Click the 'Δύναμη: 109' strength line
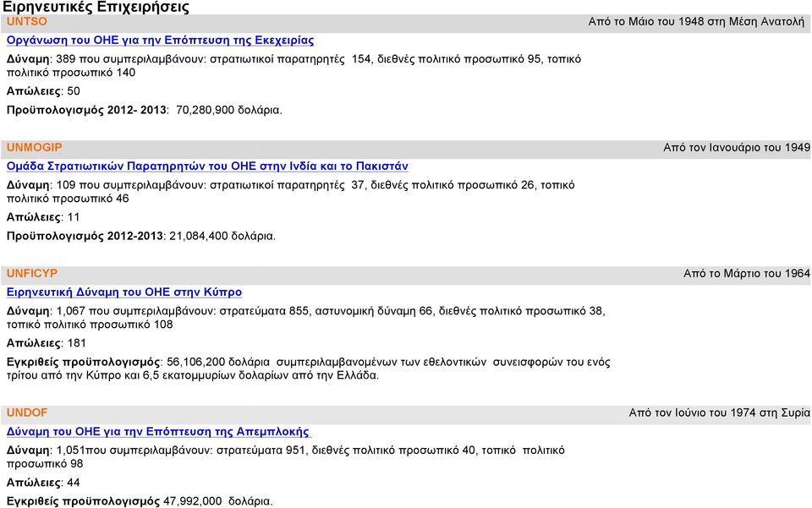Screen dimensions: 812x508 click(290, 192)
